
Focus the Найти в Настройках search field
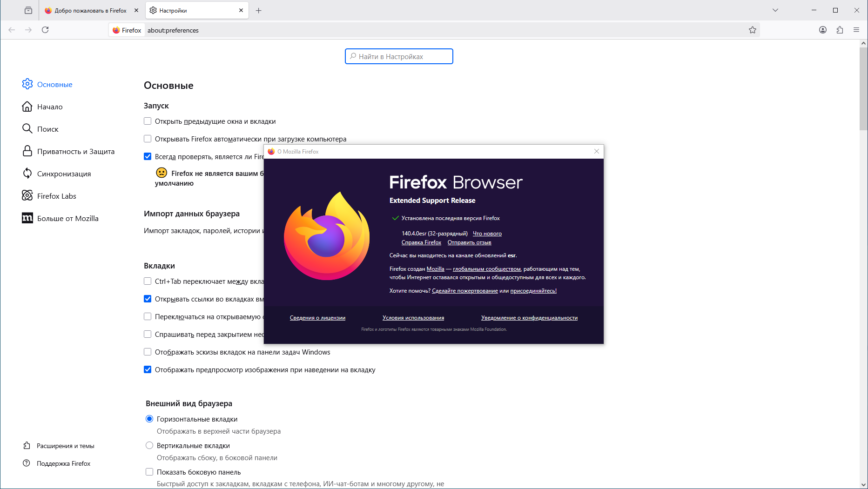399,56
